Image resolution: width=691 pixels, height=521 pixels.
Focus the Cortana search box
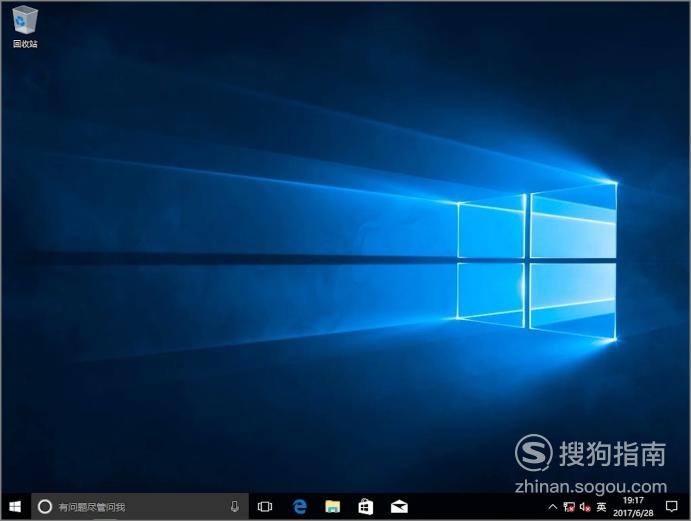pyautogui.click(x=140, y=507)
